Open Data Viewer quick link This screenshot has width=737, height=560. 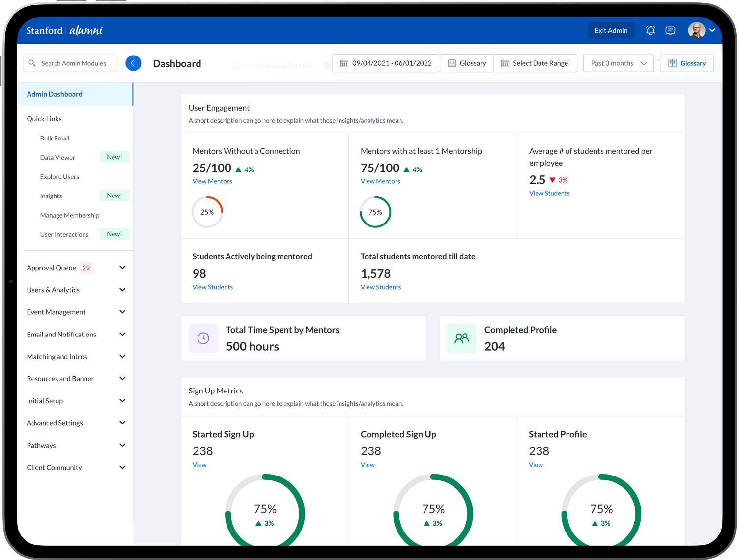pyautogui.click(x=57, y=158)
